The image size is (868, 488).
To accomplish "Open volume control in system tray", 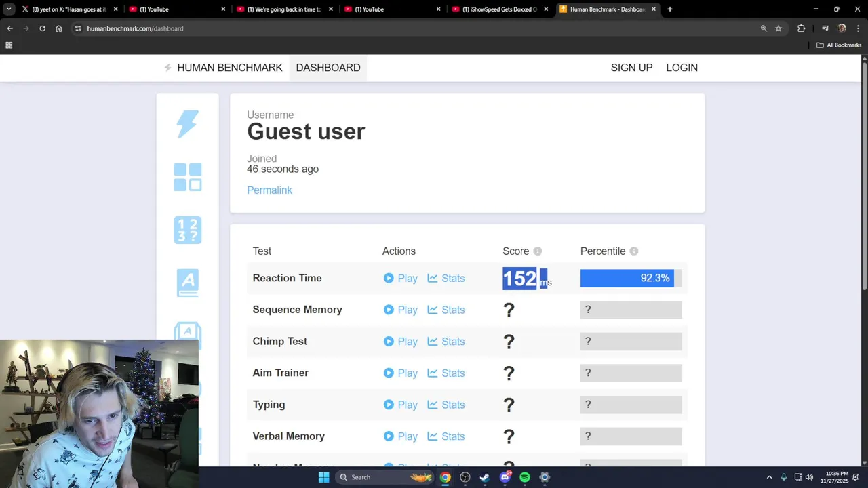I will pos(809,477).
